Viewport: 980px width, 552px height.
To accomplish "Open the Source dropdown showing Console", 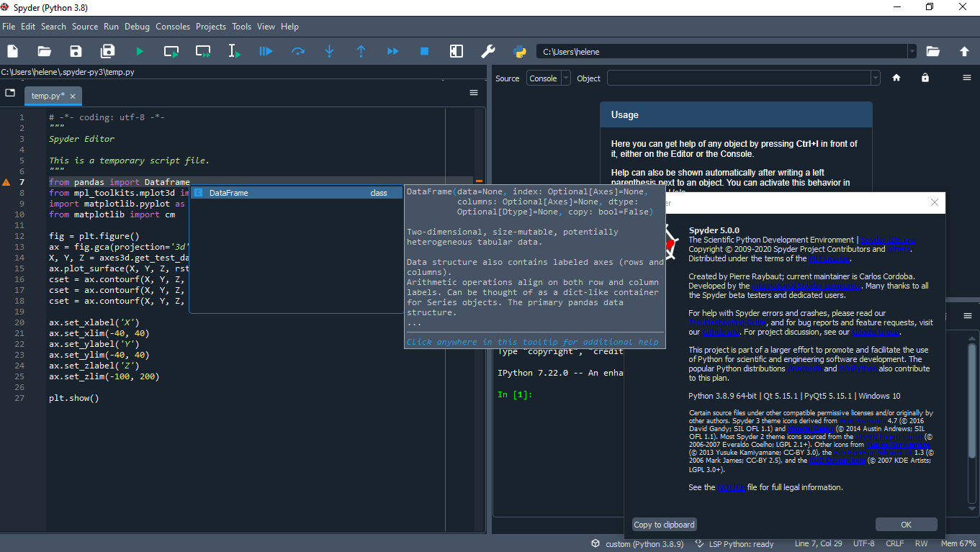I will tap(549, 78).
